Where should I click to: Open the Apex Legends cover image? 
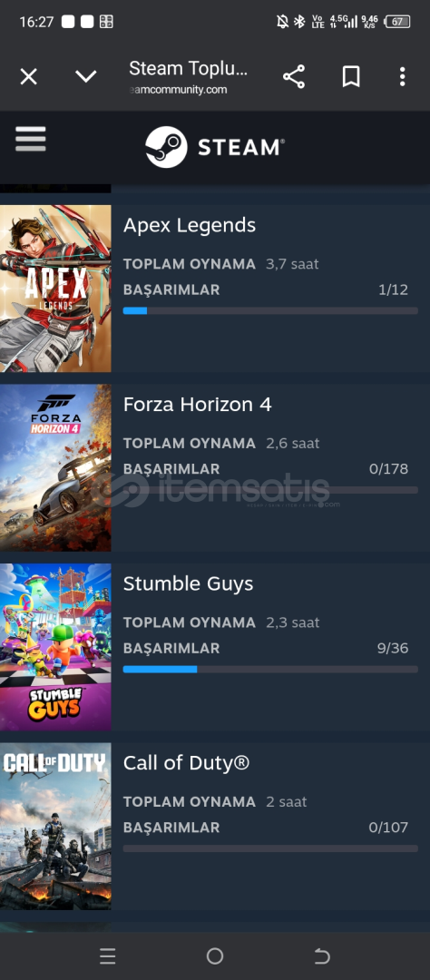pyautogui.click(x=55, y=289)
